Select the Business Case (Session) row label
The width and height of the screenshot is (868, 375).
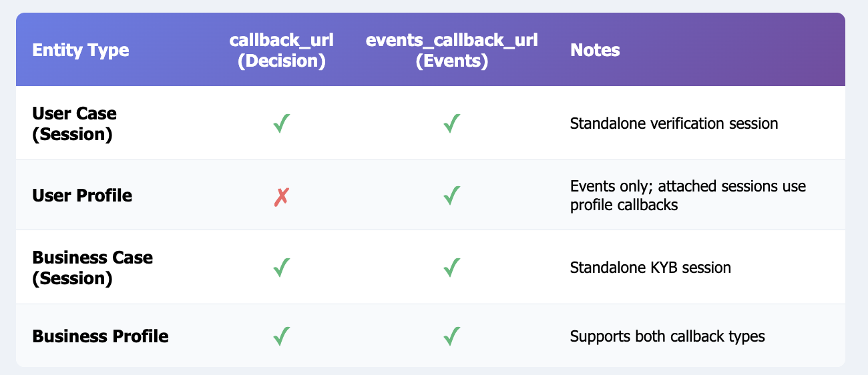point(92,268)
